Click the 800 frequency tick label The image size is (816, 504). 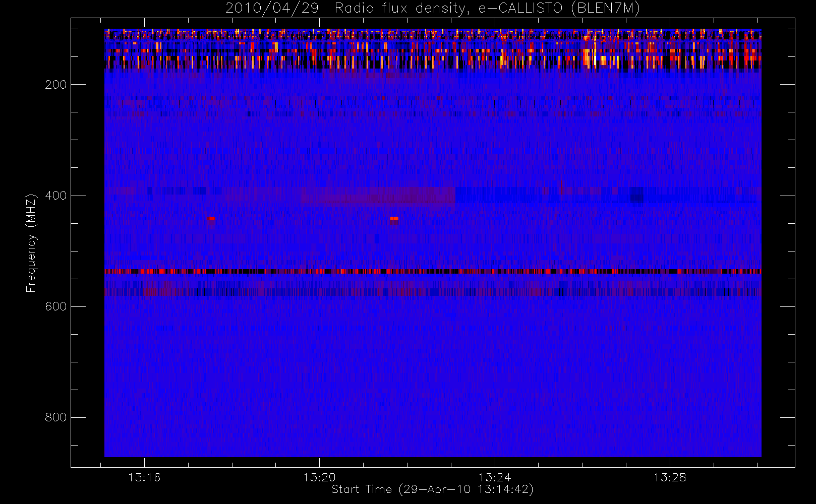coord(56,417)
